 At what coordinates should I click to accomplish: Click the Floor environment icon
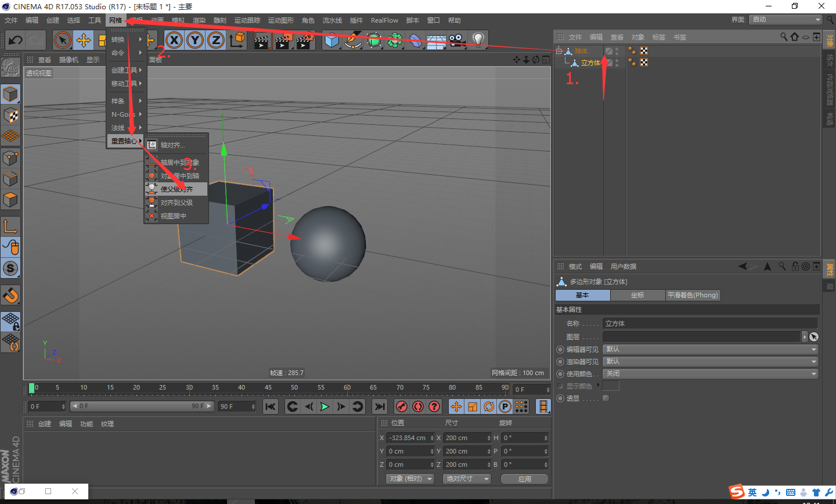437,40
